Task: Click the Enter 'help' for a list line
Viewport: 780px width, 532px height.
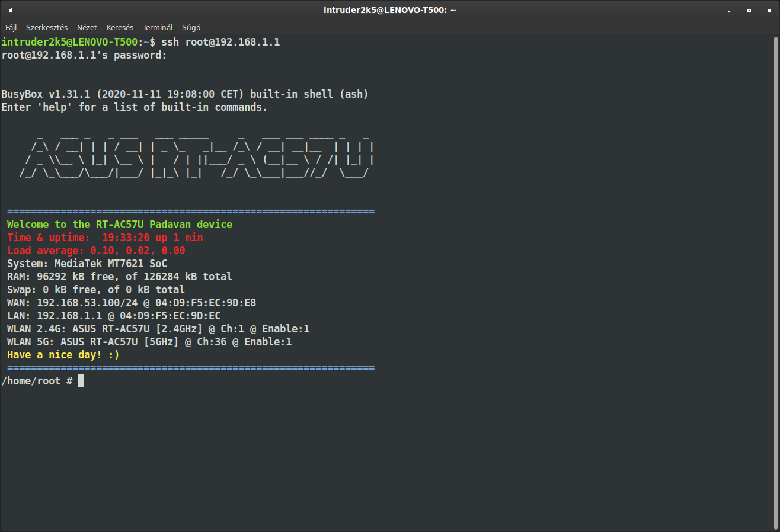Action: pos(135,107)
